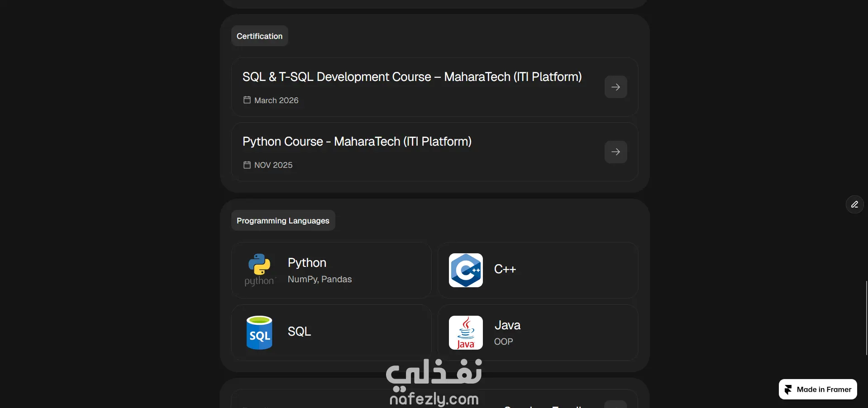This screenshot has width=868, height=408.
Task: Select the Programming Languages section label
Action: (283, 220)
